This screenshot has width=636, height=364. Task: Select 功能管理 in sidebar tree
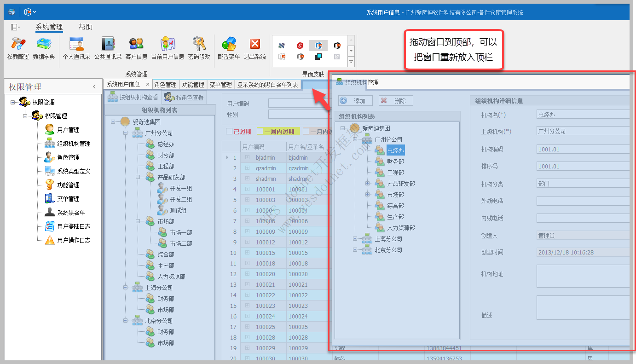click(x=68, y=185)
